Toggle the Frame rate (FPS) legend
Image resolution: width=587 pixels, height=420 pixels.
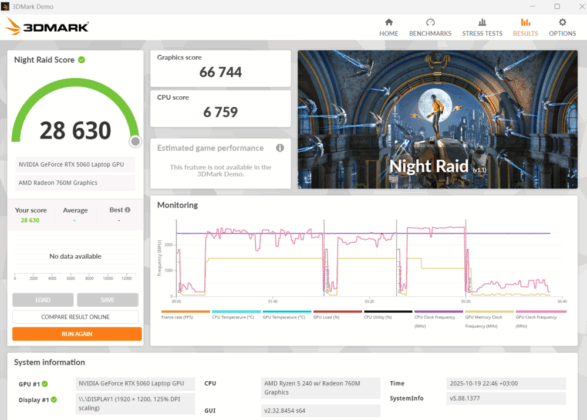tap(185, 315)
